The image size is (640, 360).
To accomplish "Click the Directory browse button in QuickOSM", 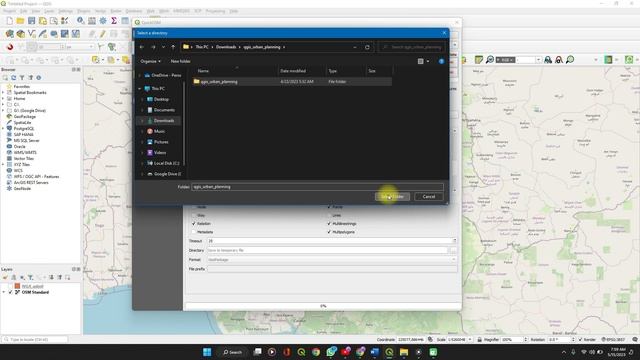I will coord(453,250).
